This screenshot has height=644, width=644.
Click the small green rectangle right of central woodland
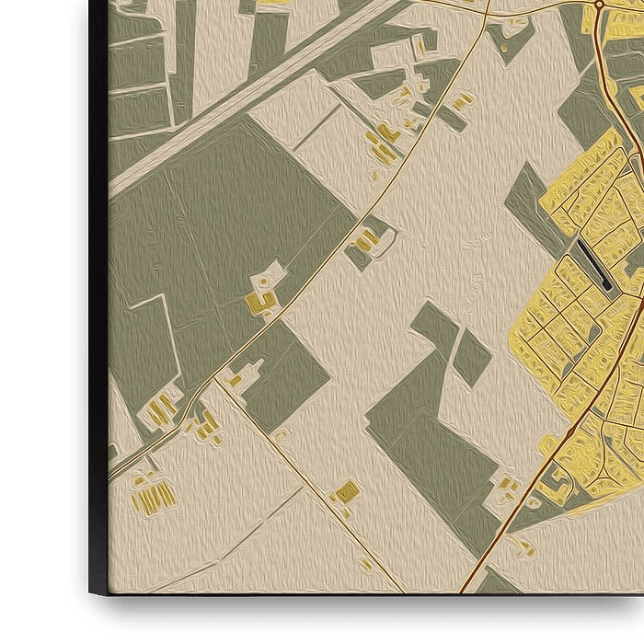[473, 359]
